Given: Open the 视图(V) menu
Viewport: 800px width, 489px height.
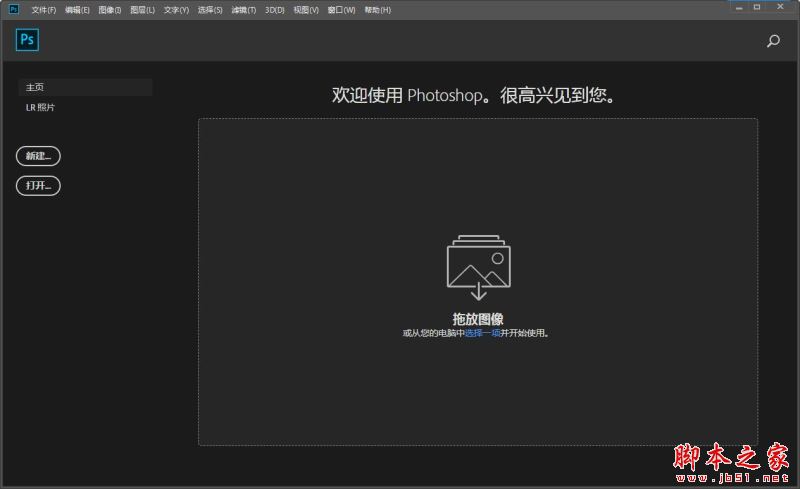Looking at the screenshot, I should coord(306,10).
